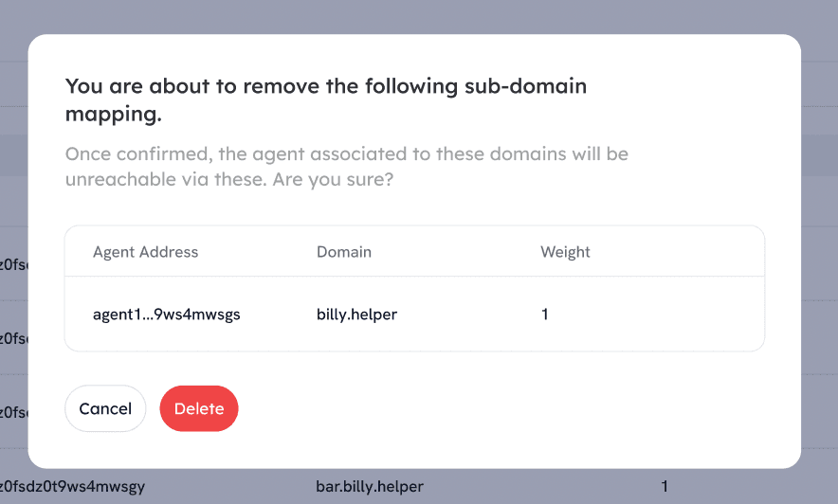
Task: Click the weight 1 in the bar.billy.helper row
Action: point(665,487)
